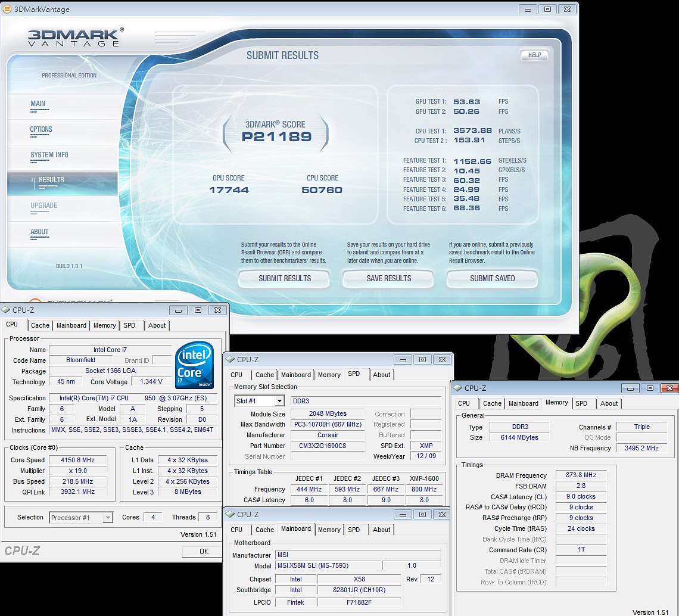This screenshot has height=616, width=679.
Task: Click the DRAM Frequency value 873.8 MHz
Action: [x=581, y=475]
